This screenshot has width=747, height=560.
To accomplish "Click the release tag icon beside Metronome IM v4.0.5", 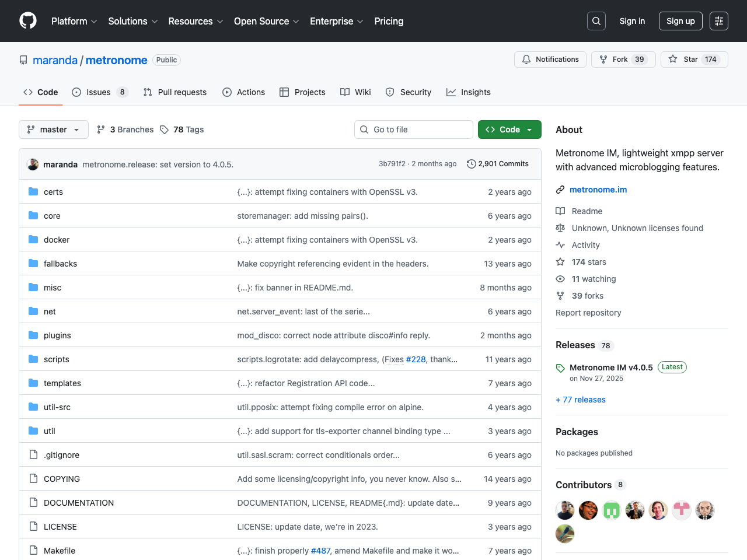I will point(560,368).
